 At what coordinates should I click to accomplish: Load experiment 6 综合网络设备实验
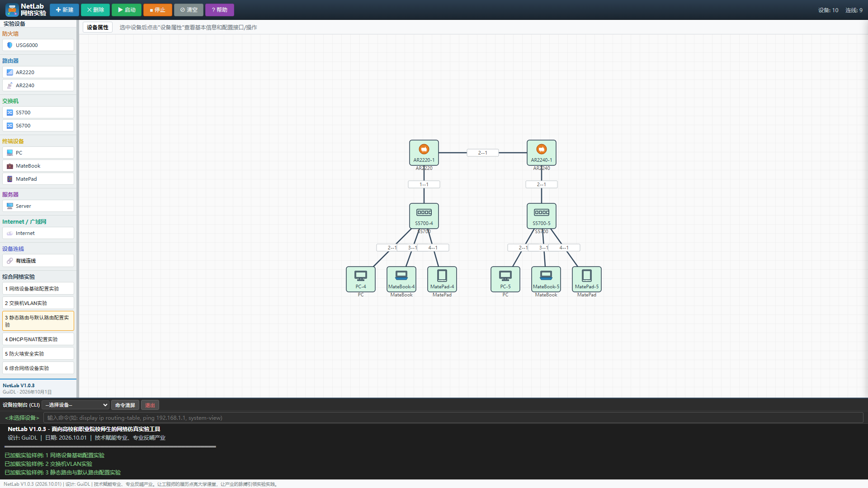coord(38,368)
